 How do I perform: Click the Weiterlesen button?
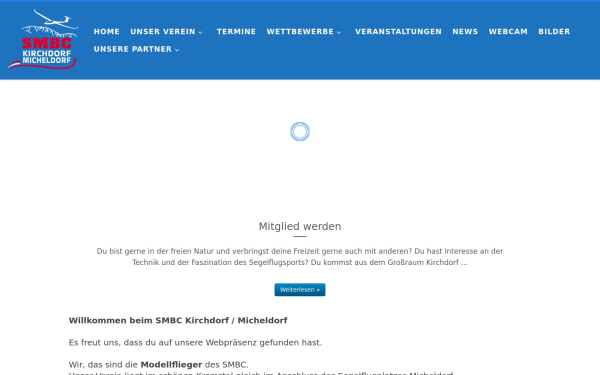pos(300,290)
